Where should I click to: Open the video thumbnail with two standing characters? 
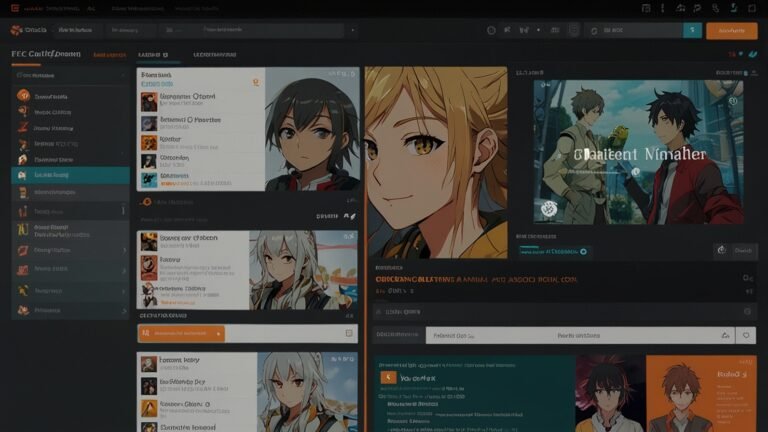click(638, 152)
